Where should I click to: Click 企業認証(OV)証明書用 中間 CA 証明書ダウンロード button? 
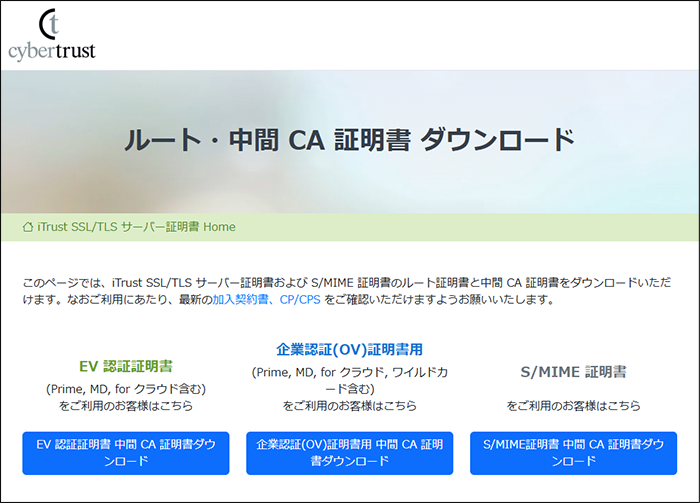[x=350, y=453]
